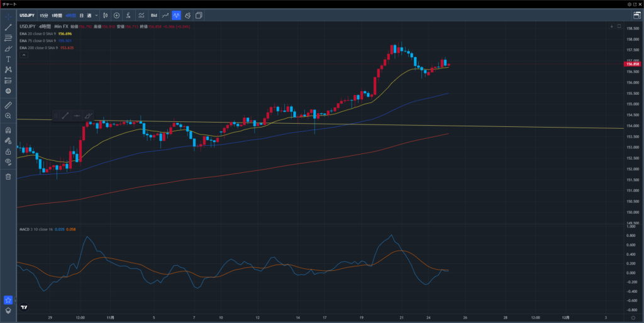
Task: Toggle the favorites star toolbar
Action: pos(8,300)
